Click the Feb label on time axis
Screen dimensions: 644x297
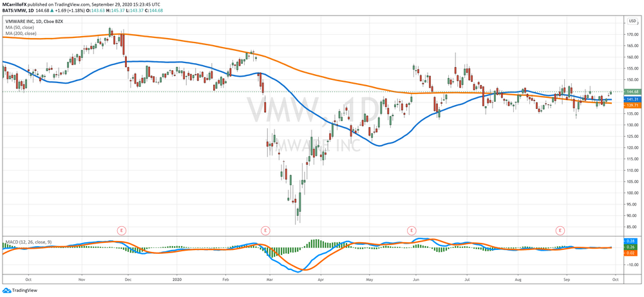[225, 280]
